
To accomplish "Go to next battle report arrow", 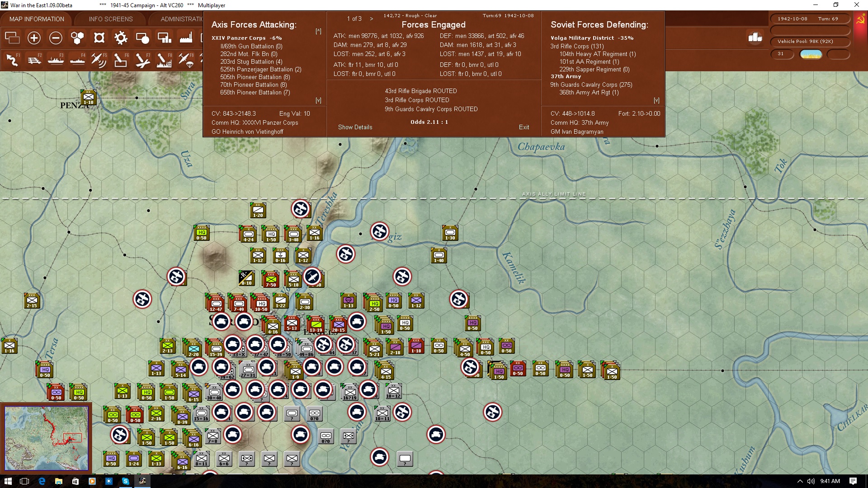I will tap(372, 19).
